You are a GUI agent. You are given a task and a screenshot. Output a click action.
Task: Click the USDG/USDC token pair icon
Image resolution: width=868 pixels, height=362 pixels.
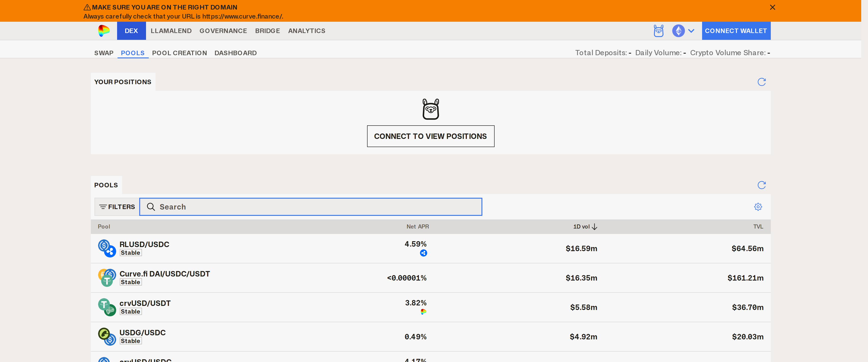[x=107, y=336]
